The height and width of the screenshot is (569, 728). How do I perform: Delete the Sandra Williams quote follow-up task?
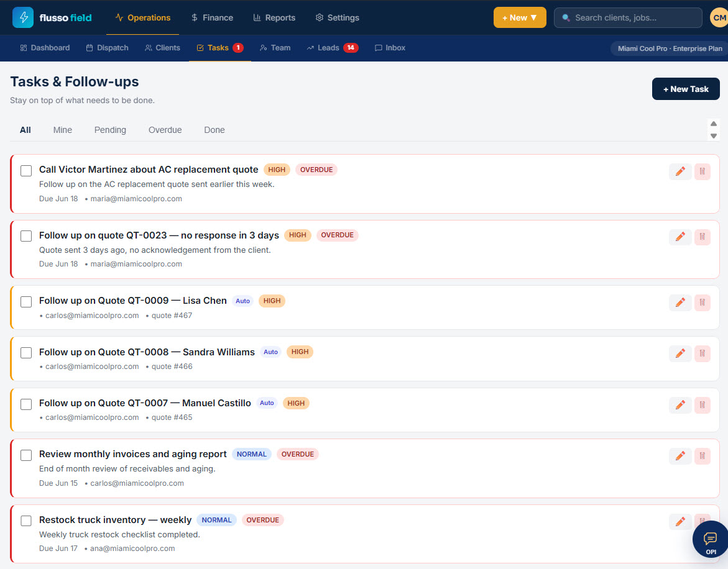[x=702, y=354]
